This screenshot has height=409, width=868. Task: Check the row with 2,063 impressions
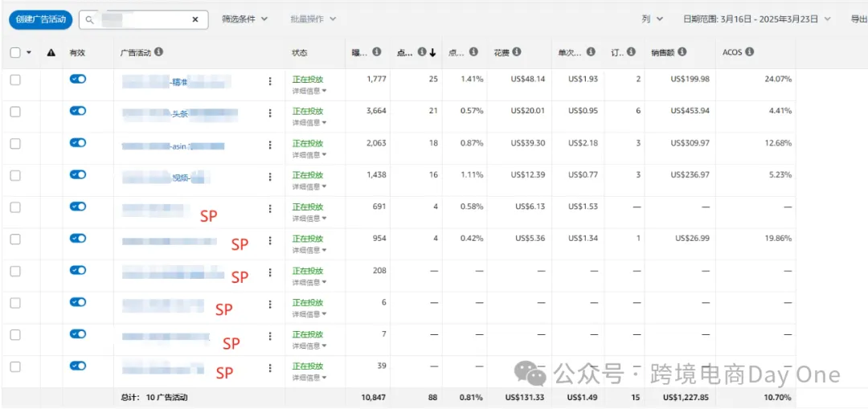pyautogui.click(x=15, y=143)
